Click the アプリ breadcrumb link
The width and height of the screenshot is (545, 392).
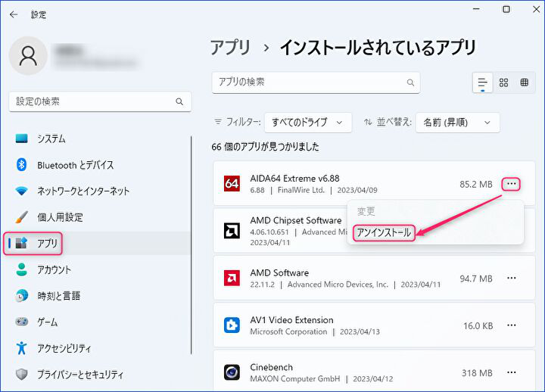coord(230,47)
